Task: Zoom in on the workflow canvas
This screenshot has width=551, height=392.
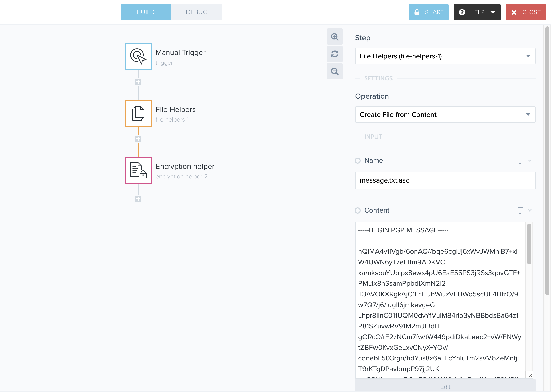Action: click(x=335, y=37)
